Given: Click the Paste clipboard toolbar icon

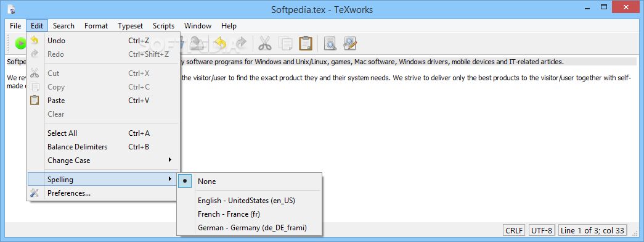Looking at the screenshot, I should pyautogui.click(x=306, y=43).
